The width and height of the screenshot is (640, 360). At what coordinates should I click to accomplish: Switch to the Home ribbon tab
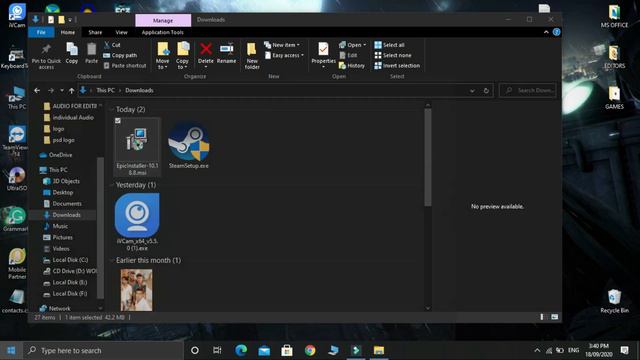pyautogui.click(x=68, y=32)
